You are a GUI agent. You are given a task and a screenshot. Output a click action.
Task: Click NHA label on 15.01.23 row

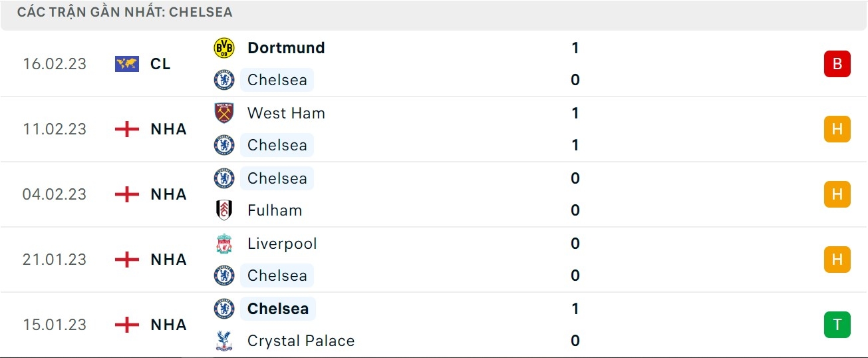168,325
